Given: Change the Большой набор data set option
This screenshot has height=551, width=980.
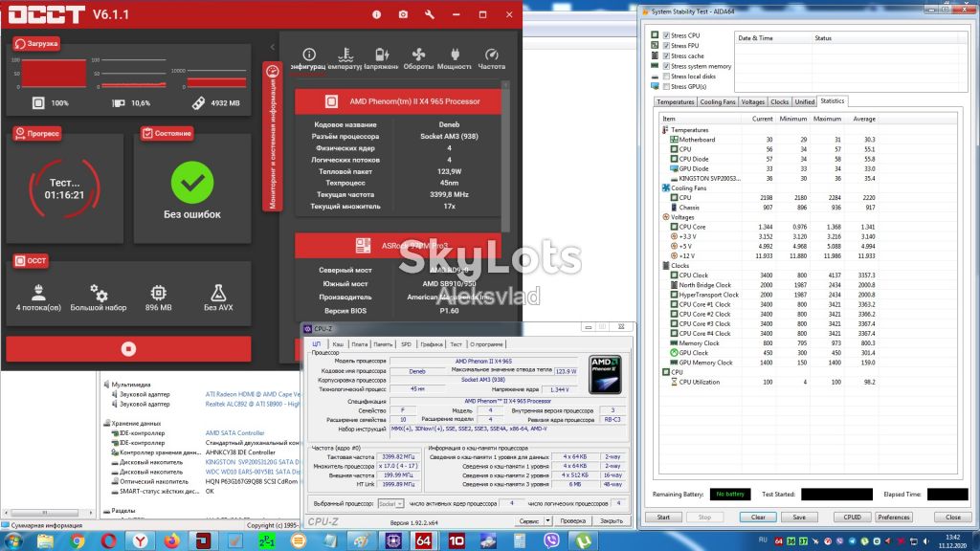Looking at the screenshot, I should pyautogui.click(x=99, y=298).
